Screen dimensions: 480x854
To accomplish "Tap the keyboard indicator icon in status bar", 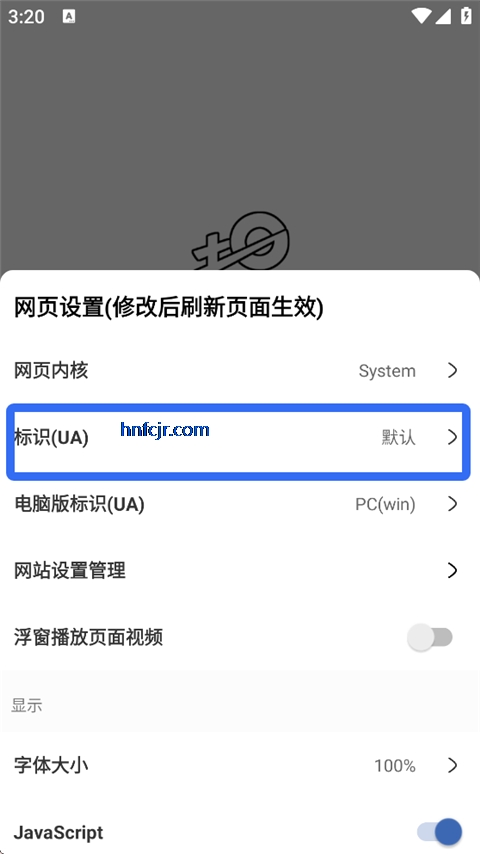I will (69, 16).
